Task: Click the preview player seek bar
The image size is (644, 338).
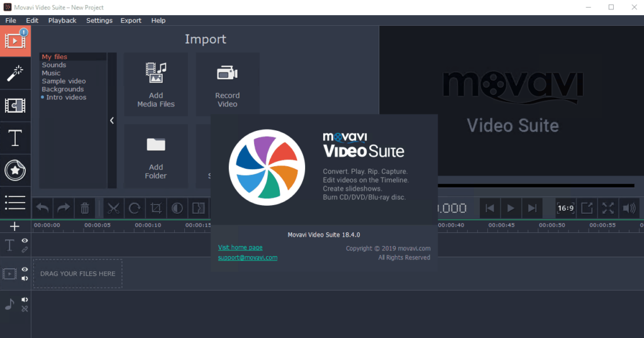Action: point(536,186)
